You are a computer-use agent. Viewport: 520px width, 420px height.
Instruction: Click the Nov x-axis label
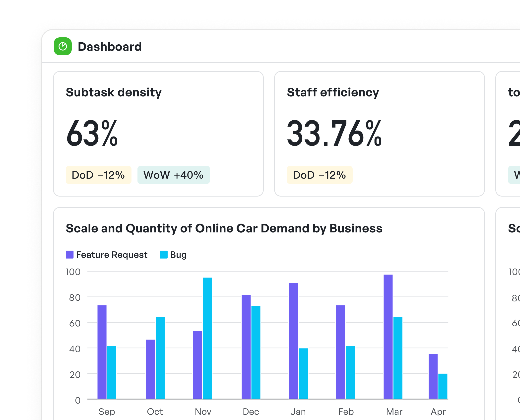coord(203,412)
